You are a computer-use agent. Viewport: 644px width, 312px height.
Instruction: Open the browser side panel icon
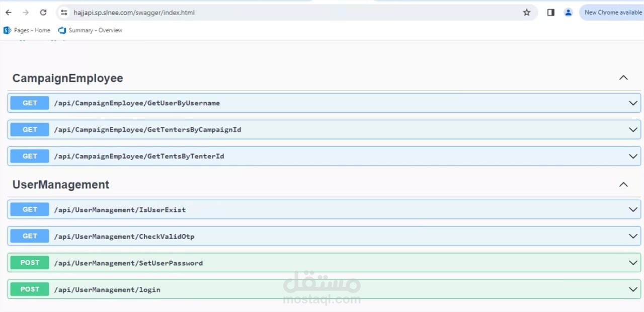[x=551, y=13]
